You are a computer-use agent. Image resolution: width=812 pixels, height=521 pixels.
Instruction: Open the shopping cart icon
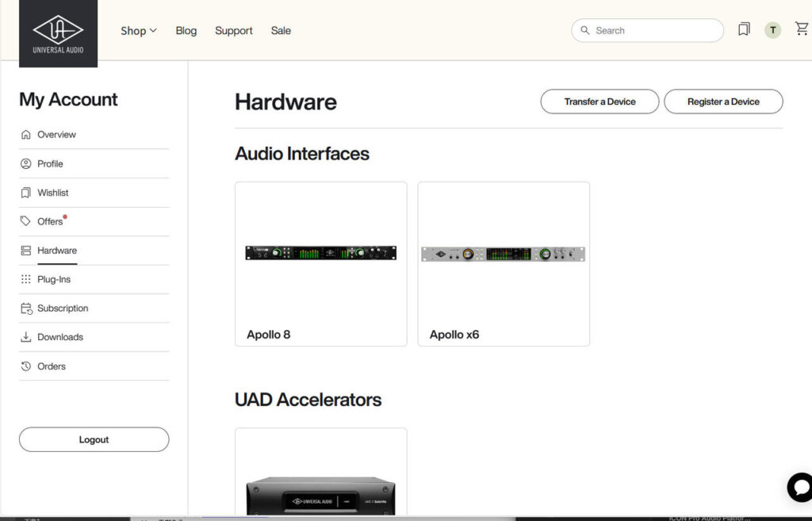[x=802, y=29]
